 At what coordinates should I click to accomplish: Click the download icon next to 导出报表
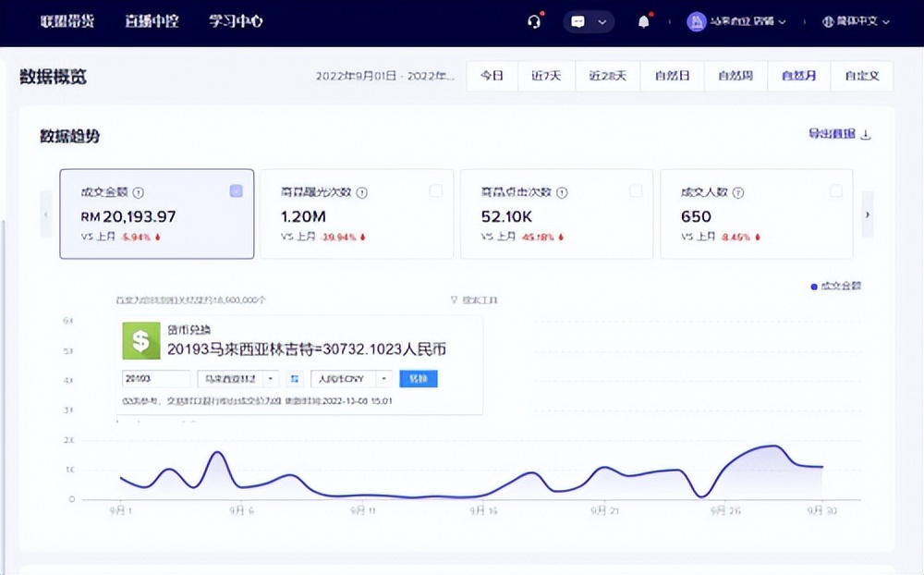tap(863, 133)
